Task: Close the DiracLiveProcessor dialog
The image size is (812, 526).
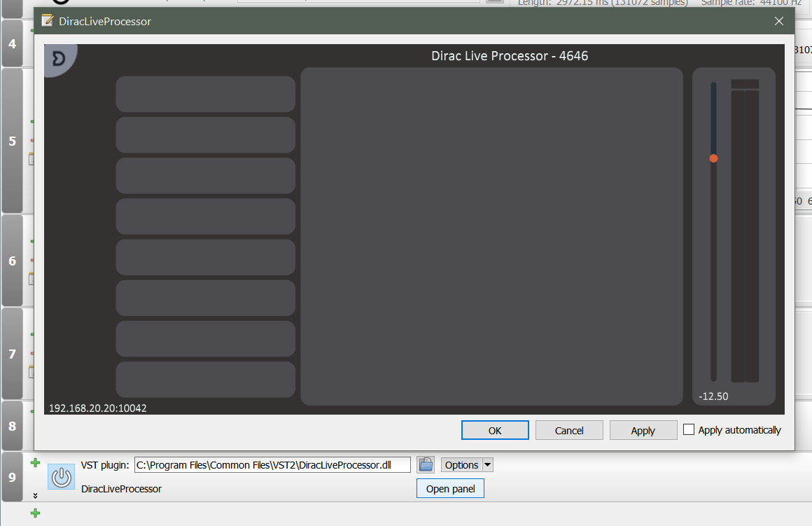Action: pos(779,21)
